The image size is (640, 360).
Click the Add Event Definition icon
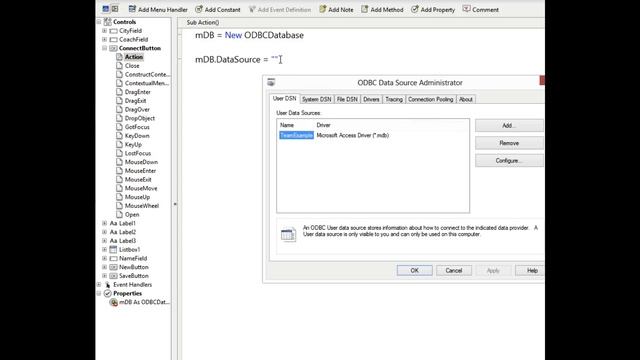[252, 9]
